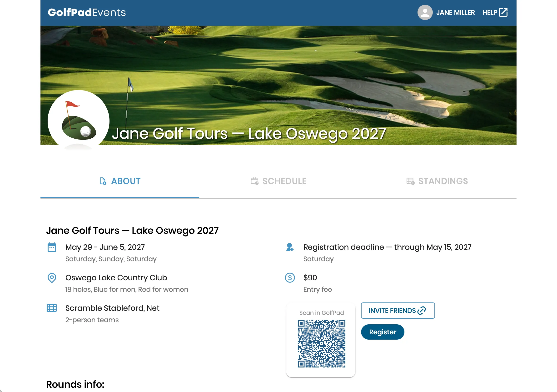Viewport: 557px width, 392px height.
Task: Open Jane Miller user avatar icon
Action: pos(425,12)
